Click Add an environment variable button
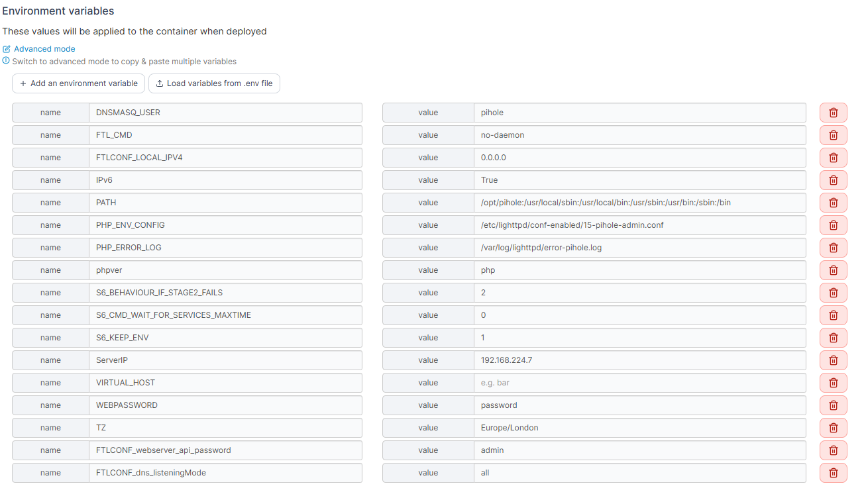Image resolution: width=868 pixels, height=496 pixels. (x=78, y=83)
